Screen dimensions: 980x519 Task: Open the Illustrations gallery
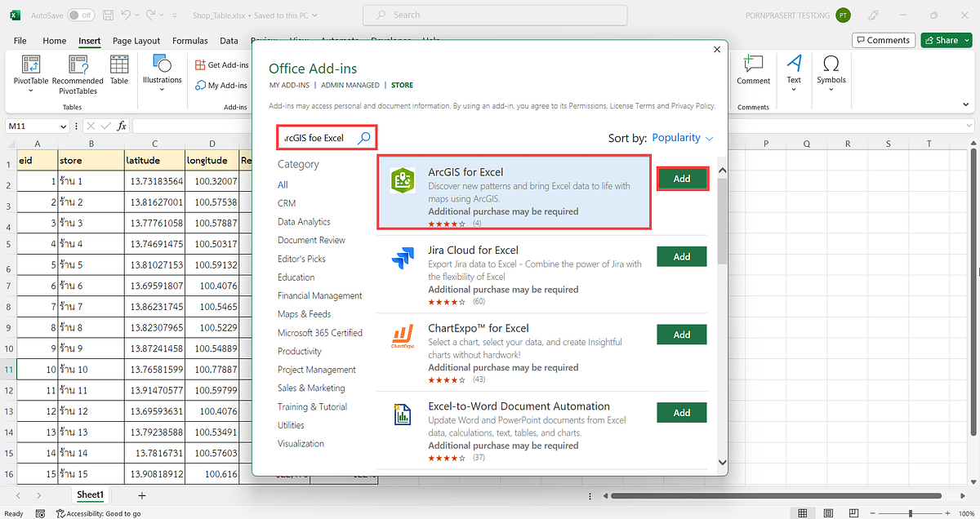pos(162,73)
